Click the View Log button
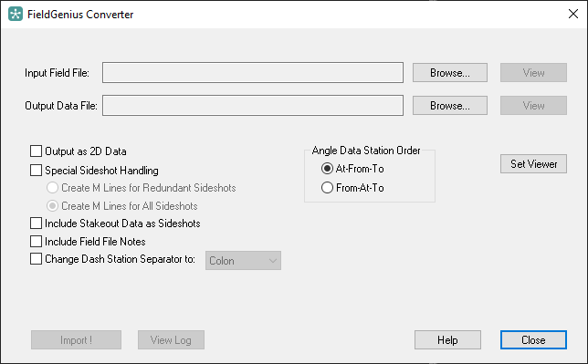Viewport: 588px width, 364px height. (171, 340)
